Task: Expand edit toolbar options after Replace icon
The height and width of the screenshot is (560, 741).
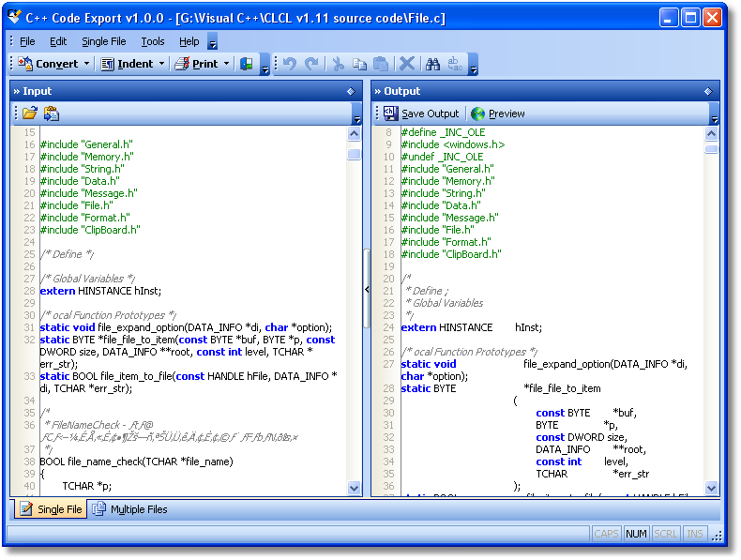Action: 473,65
